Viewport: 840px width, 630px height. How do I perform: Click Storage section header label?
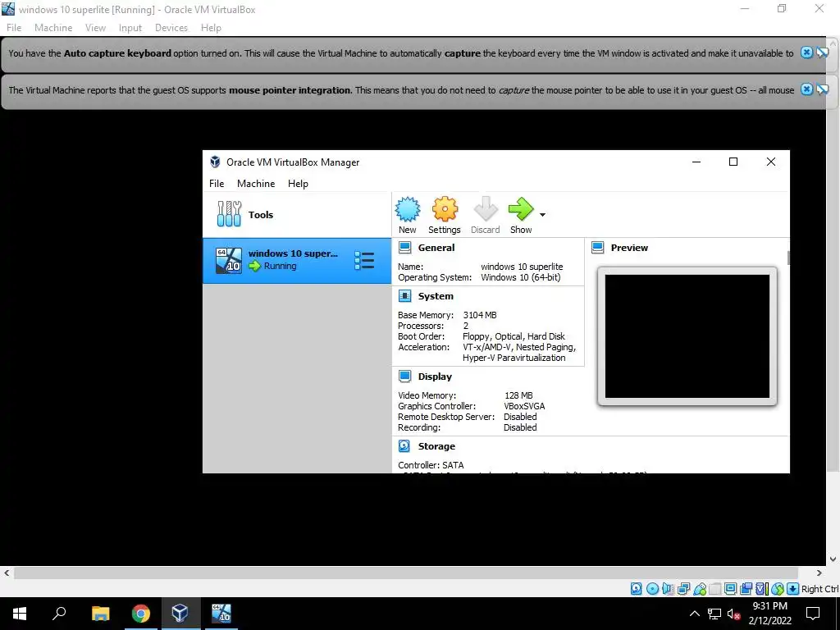(436, 445)
